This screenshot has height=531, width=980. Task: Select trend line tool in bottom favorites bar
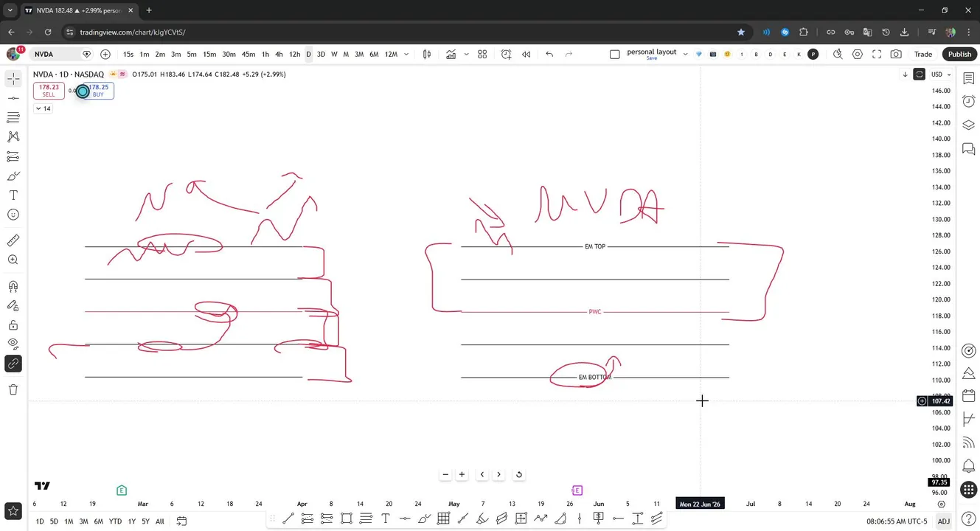coord(288,518)
